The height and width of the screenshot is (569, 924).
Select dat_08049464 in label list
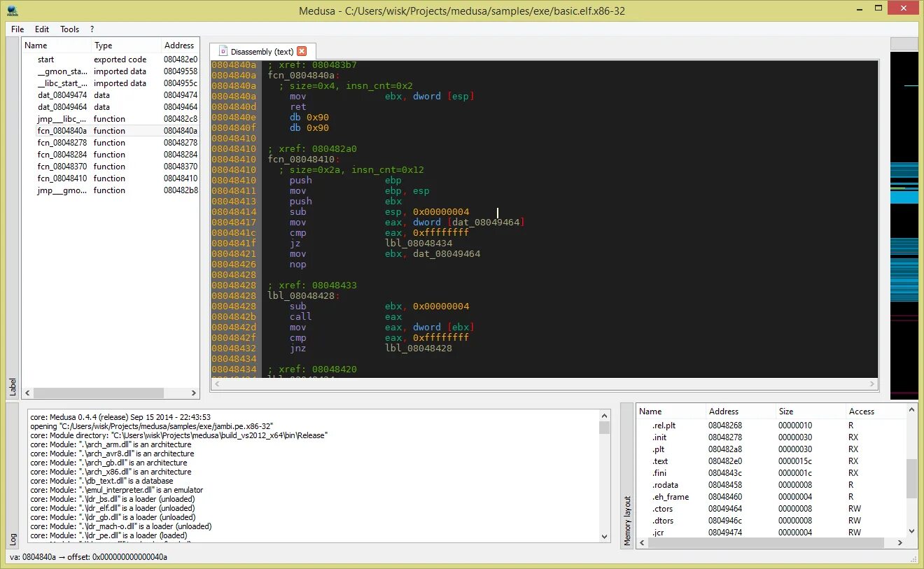(111, 107)
